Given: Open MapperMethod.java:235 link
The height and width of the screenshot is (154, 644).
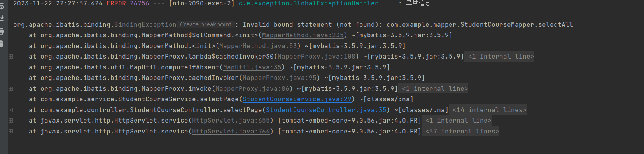Looking at the screenshot, I should tap(303, 35).
